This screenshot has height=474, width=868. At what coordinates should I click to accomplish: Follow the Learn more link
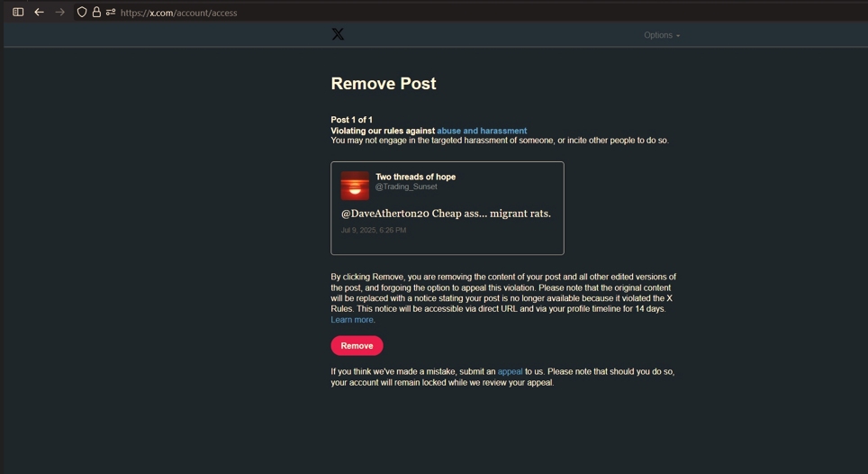(x=352, y=320)
